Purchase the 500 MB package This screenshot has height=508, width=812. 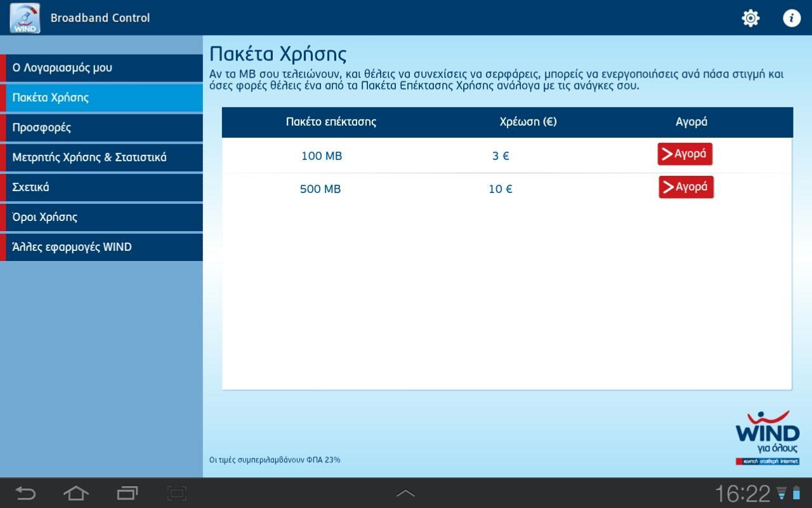coord(685,187)
